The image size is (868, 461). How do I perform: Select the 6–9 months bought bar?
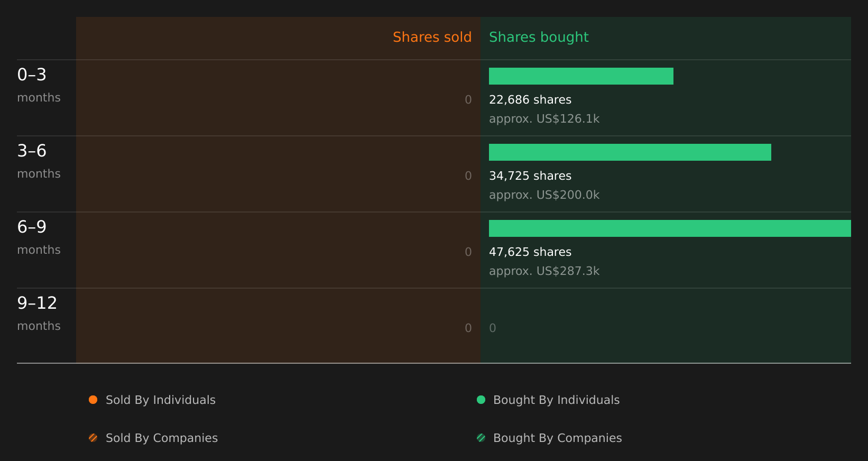(670, 228)
